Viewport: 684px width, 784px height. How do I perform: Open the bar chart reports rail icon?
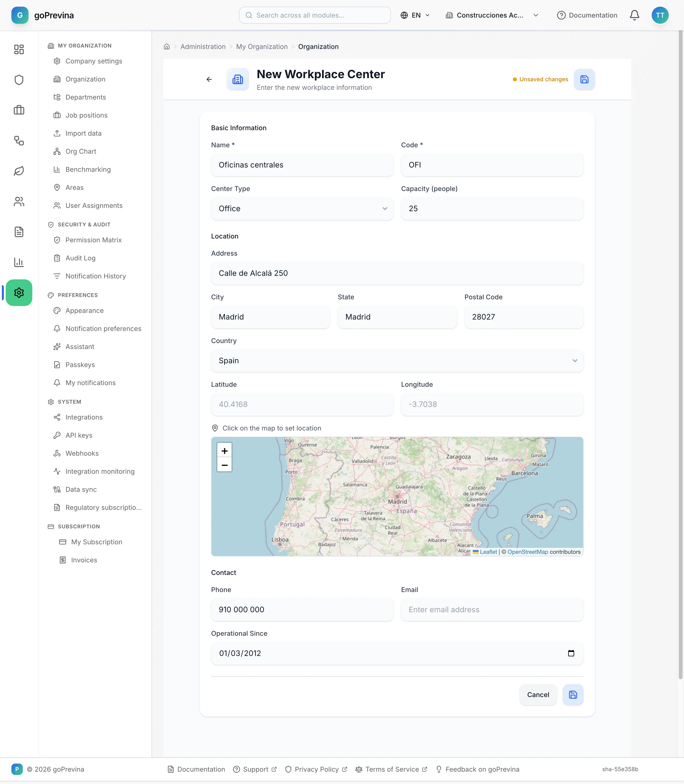pos(19,262)
